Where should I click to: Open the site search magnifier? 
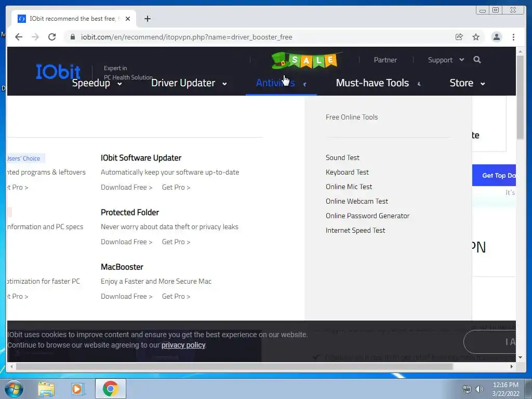[477, 60]
